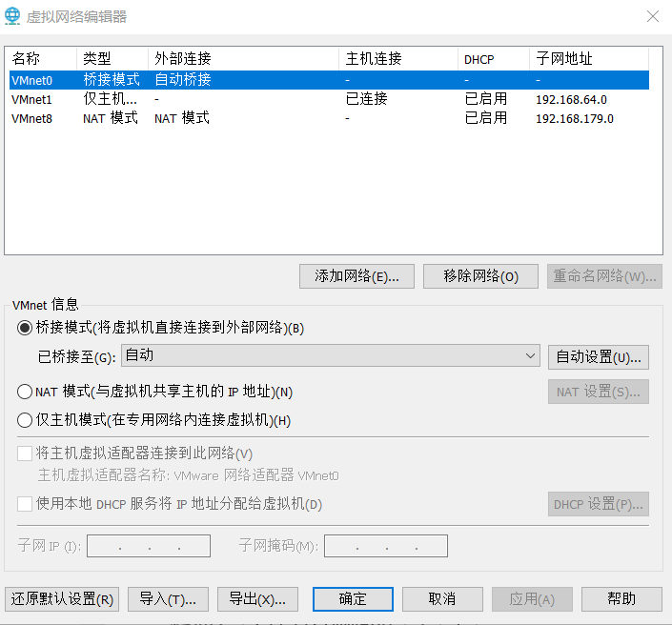Open the 已桥接至 dropdown

(331, 355)
